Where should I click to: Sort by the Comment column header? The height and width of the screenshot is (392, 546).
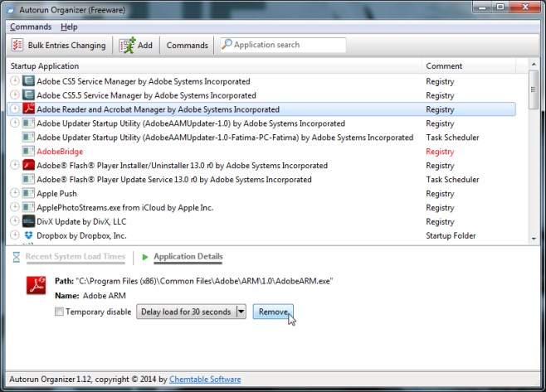[x=469, y=65]
